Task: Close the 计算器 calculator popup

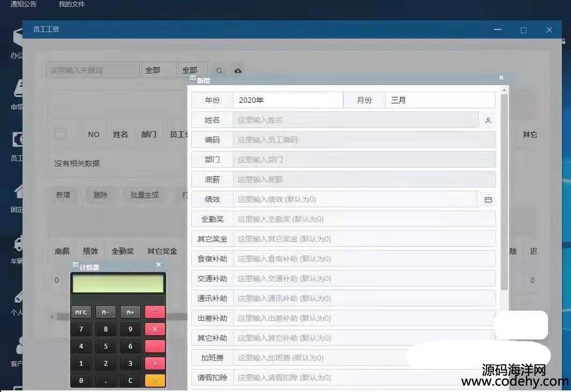Action: click(x=159, y=265)
